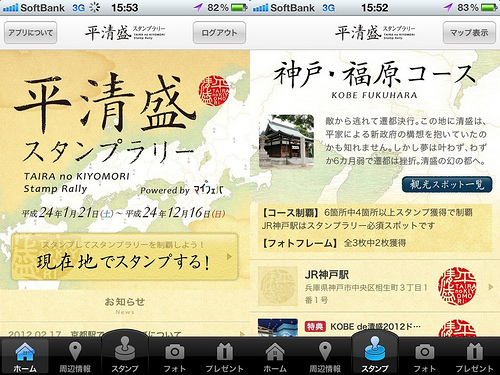Open the フォト camera tab in left screen

(175, 356)
